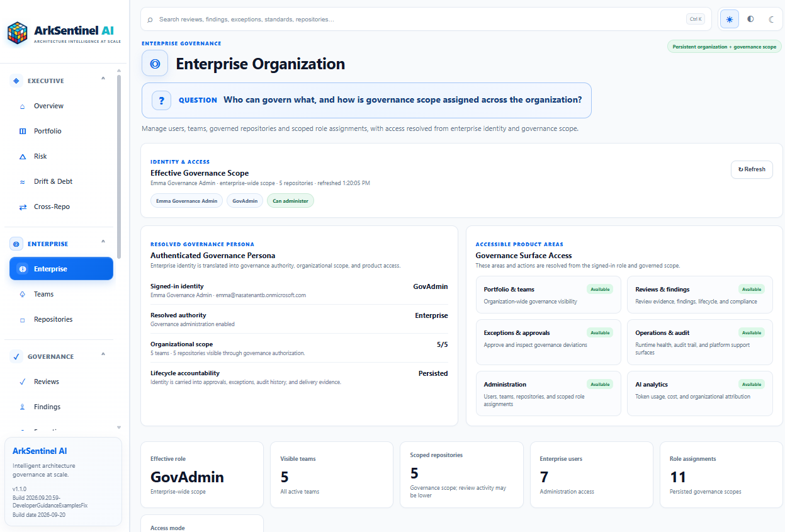Click the Enterprise Organization header icon

coord(155,64)
